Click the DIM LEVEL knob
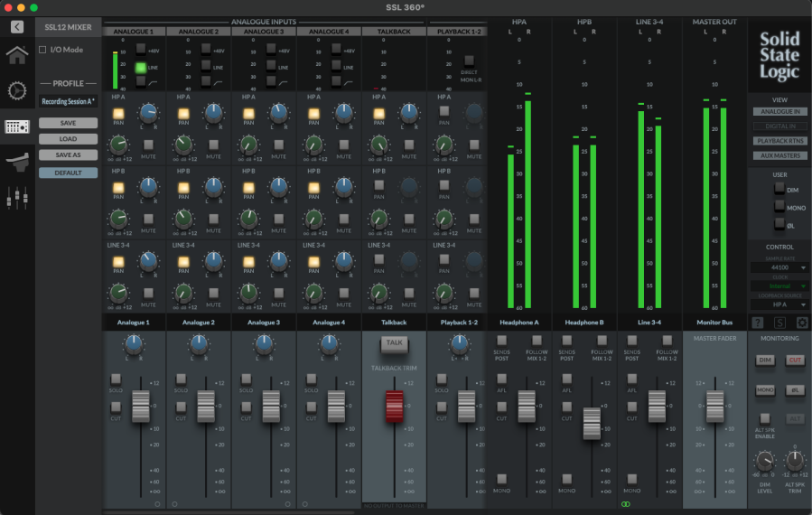This screenshot has height=515, width=812. (765, 460)
